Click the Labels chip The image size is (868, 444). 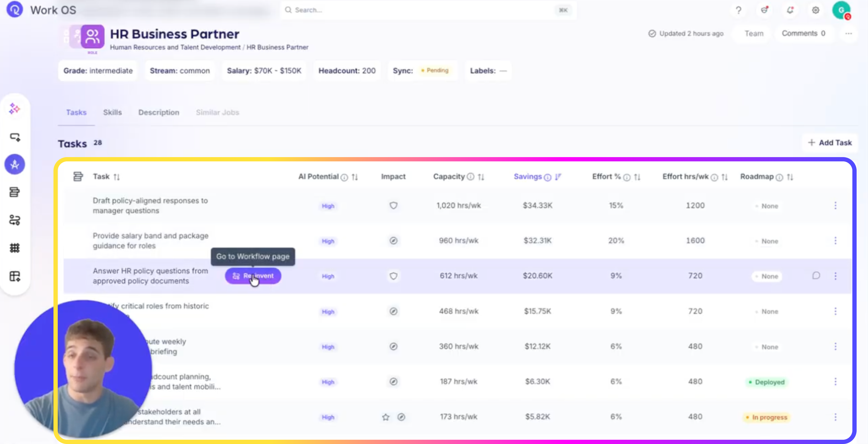[488, 71]
